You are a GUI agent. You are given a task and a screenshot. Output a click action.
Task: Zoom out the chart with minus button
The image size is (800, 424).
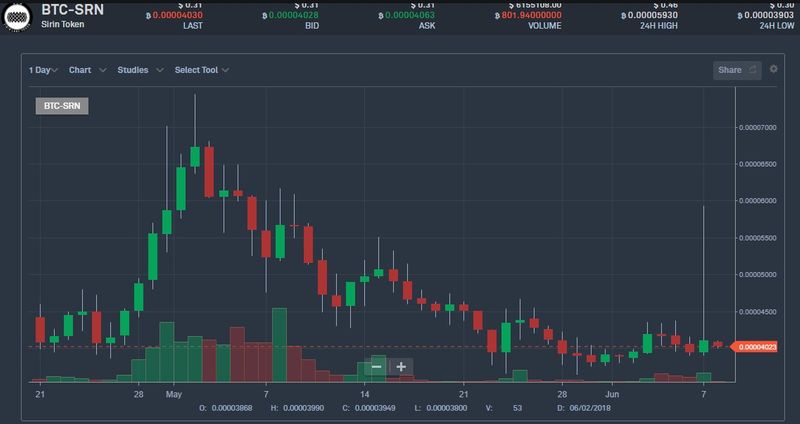pos(377,367)
